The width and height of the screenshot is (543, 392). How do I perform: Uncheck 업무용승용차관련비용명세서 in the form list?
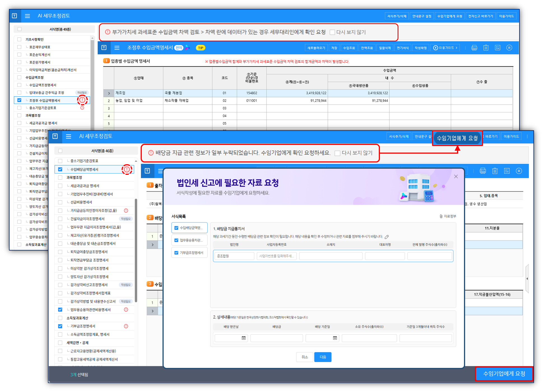[x=60, y=310]
